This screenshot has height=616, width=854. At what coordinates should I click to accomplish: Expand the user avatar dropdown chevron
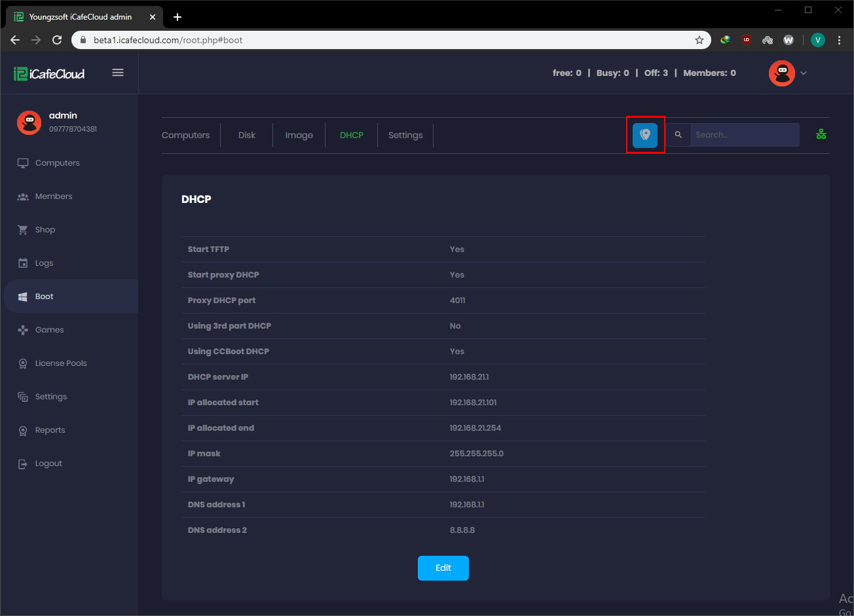[804, 73]
